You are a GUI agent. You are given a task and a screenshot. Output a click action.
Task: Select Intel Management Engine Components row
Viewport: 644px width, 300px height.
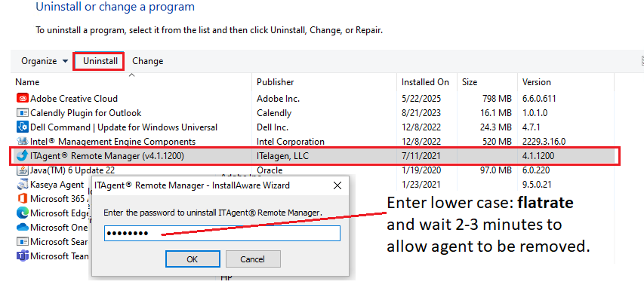tap(314, 142)
